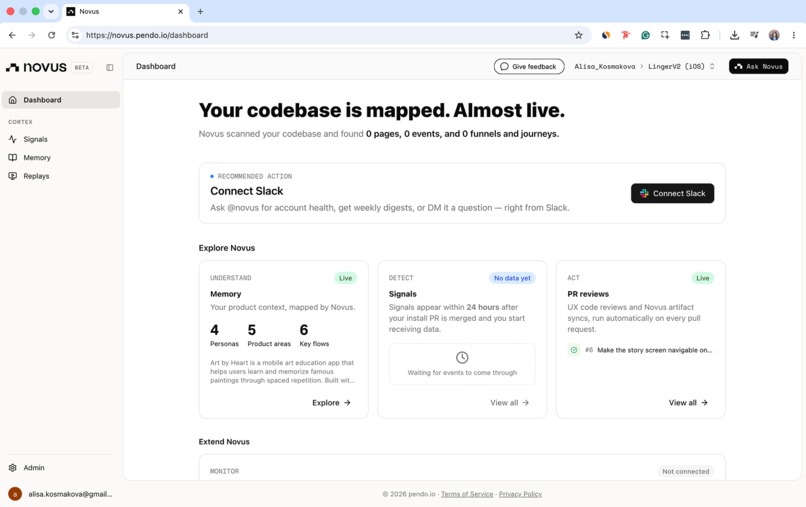806x507 pixels.
Task: Click the Dashboard home icon
Action: pos(13,100)
